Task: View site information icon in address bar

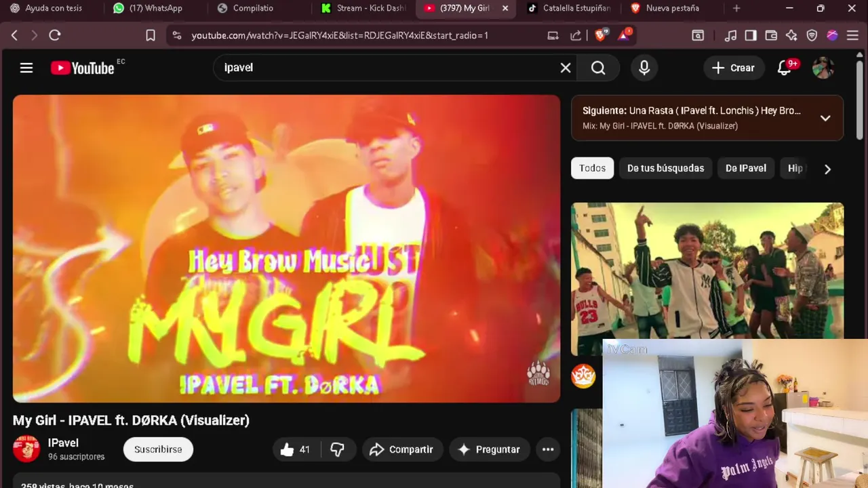Action: point(177,35)
